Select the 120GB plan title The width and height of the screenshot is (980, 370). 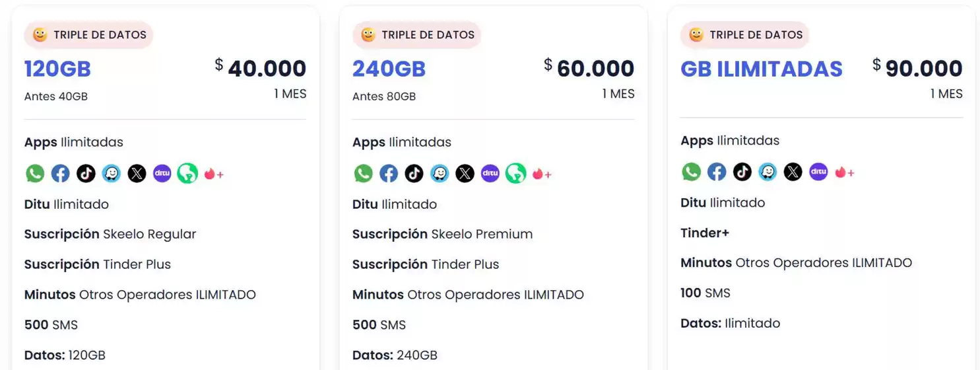[57, 69]
